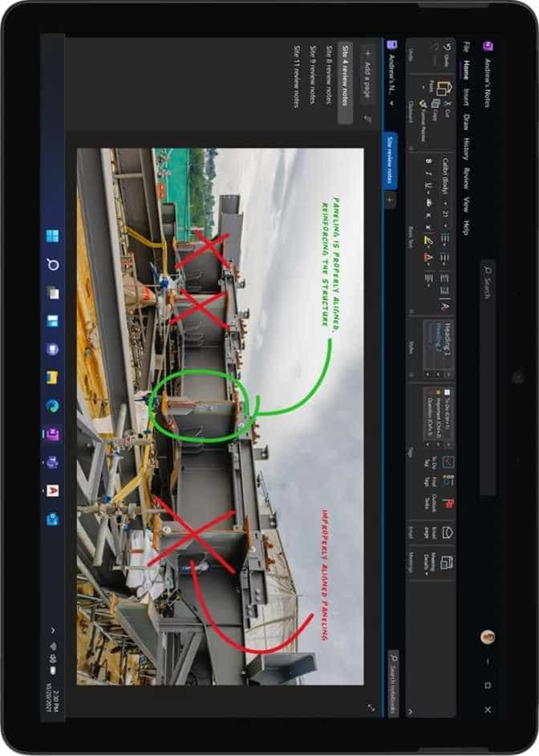Click the Email Page envelope icon
Screen dimensions: 539x756
point(448,532)
